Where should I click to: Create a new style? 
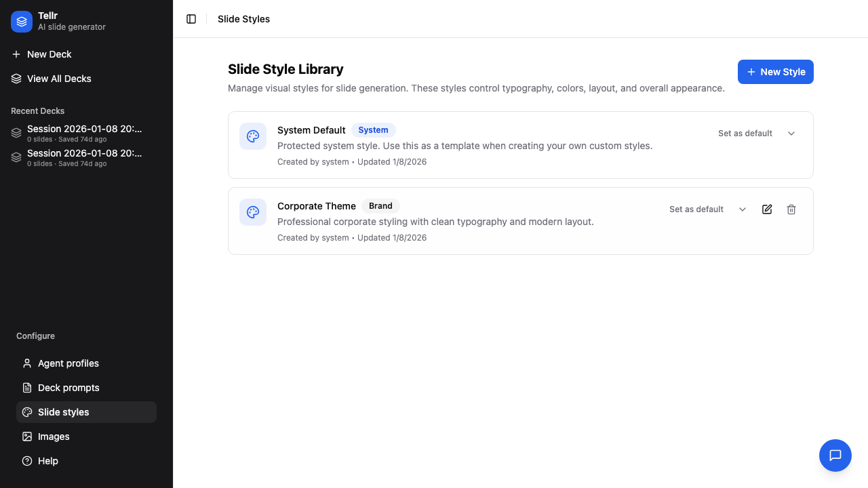click(775, 72)
